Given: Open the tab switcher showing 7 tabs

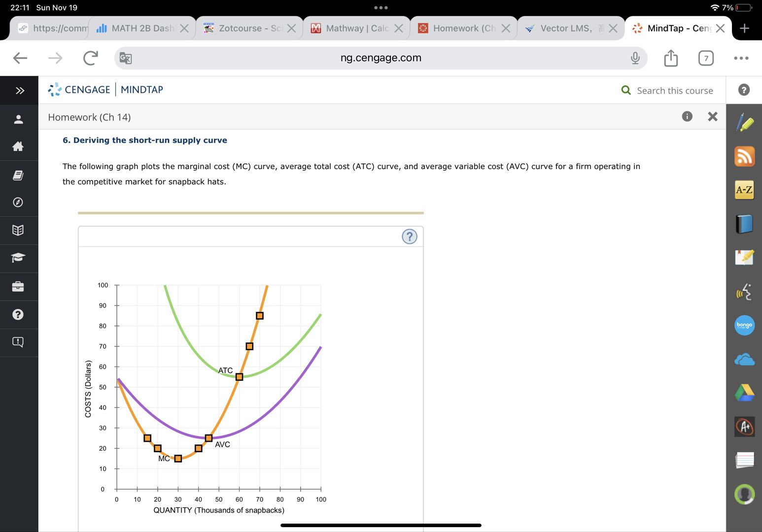Looking at the screenshot, I should tap(706, 58).
